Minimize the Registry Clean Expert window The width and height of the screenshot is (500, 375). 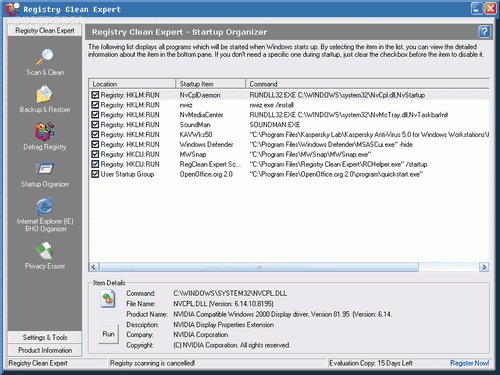point(477,8)
